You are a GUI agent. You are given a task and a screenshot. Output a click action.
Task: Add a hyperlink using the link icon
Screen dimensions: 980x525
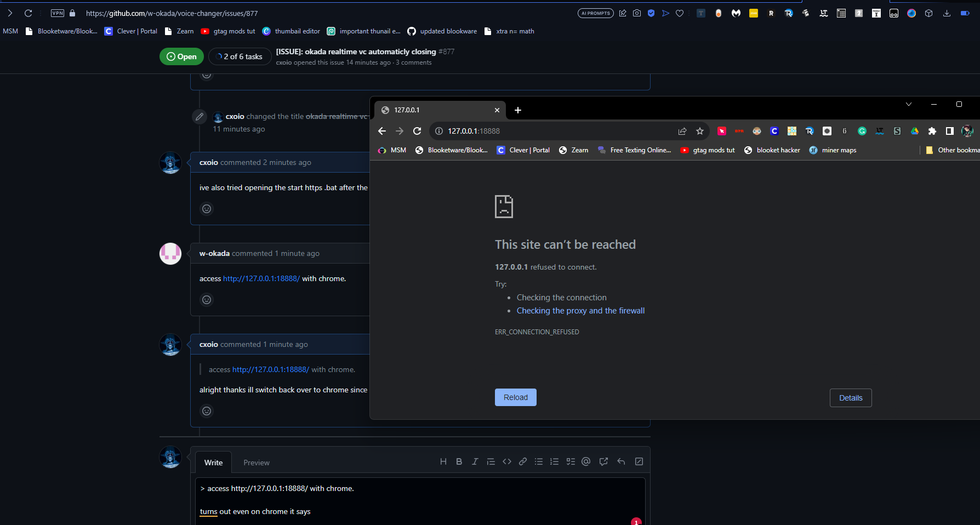[x=522, y=461]
